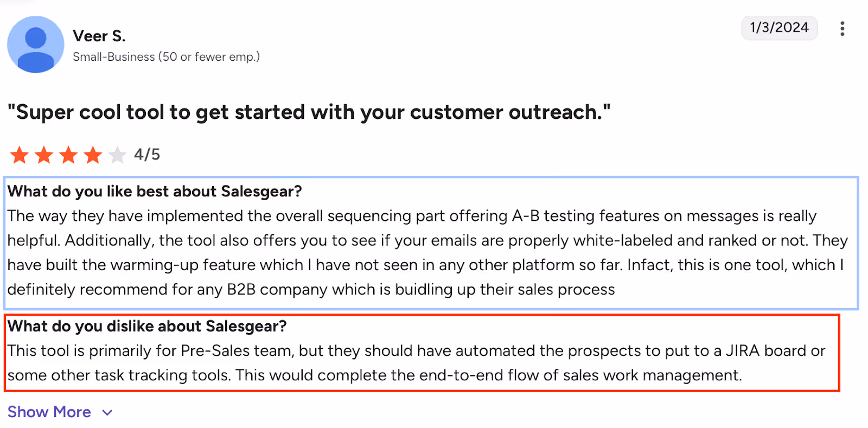Open the three-dot options menu
The width and height of the screenshot is (868, 428).
[x=842, y=28]
